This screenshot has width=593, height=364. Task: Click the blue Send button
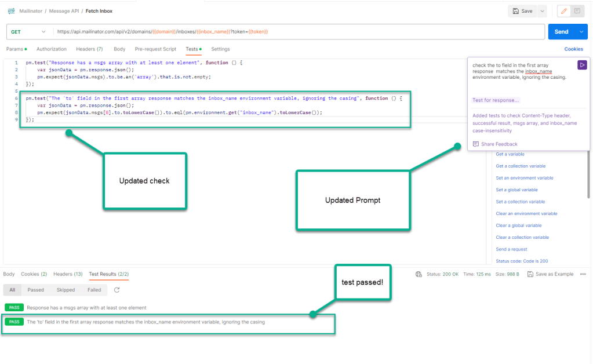point(561,31)
